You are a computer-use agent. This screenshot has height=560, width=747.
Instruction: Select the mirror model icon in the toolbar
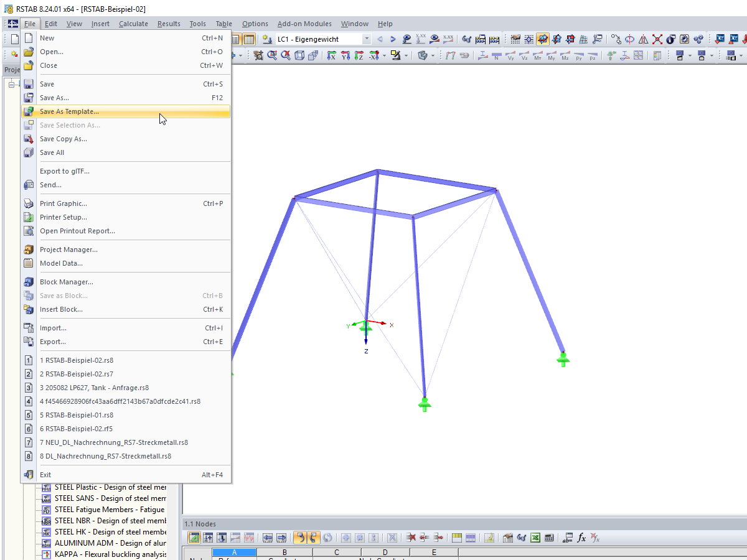[644, 39]
